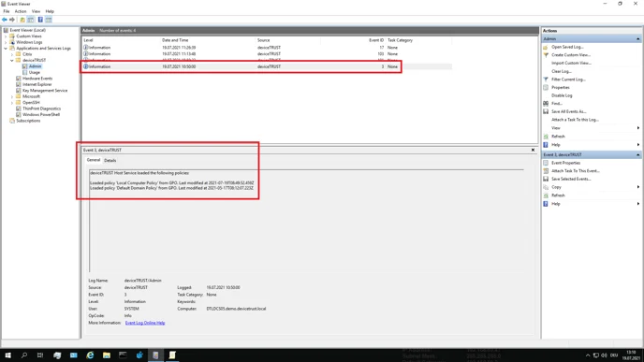Open the View submenu in Actions
This screenshot has width=644, height=362.
point(556,128)
